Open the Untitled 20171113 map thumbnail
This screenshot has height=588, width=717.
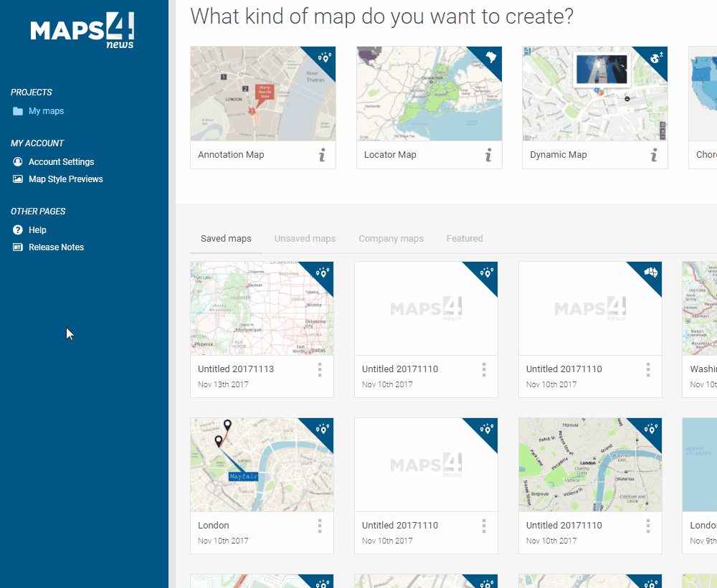[x=262, y=308]
